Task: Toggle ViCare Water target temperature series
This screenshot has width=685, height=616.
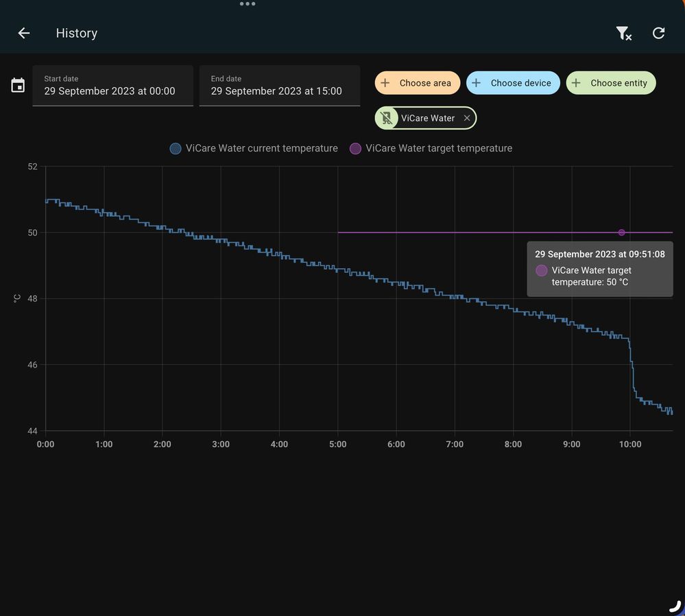Action: tap(439, 148)
